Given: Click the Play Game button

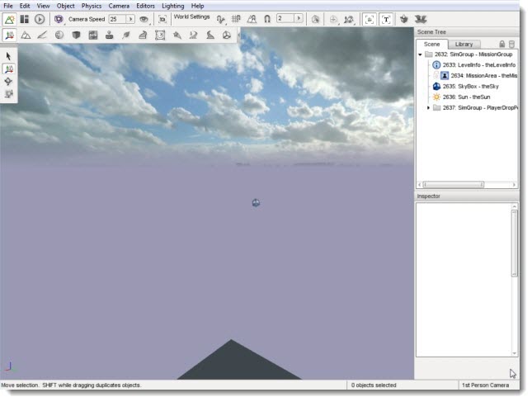Looking at the screenshot, I should 40,19.
